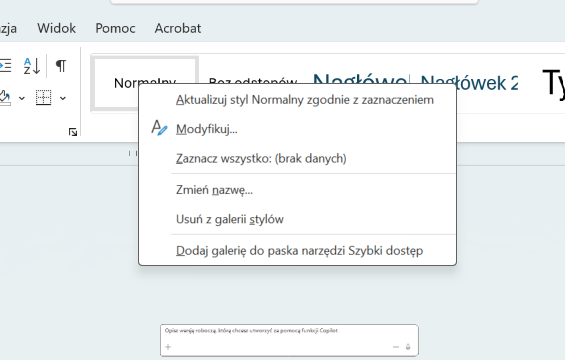Click the Modyfikuj pen icon
565x360 pixels.
tap(159, 128)
